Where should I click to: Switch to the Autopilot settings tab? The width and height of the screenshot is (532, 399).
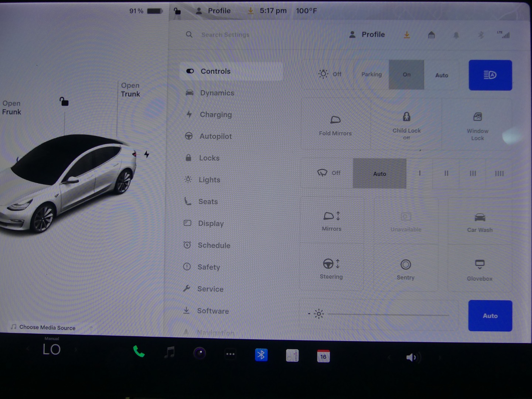[216, 136]
